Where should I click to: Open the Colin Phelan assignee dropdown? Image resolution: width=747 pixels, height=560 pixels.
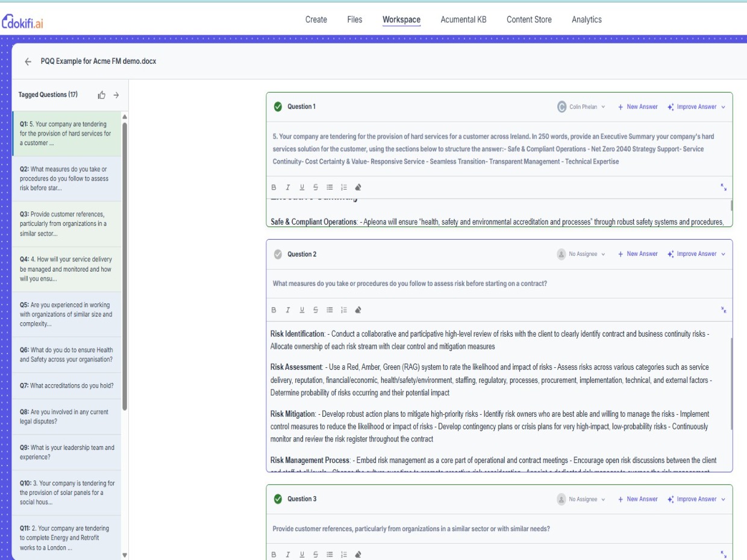point(581,107)
